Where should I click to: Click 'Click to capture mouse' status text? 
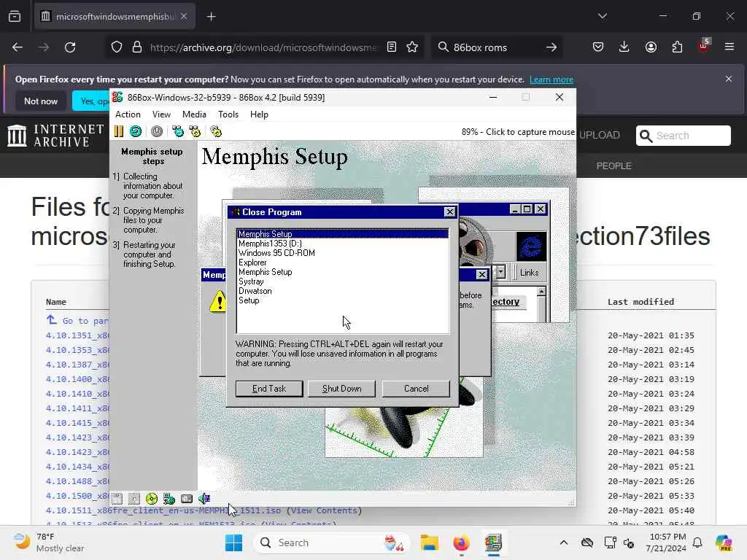[x=530, y=132]
